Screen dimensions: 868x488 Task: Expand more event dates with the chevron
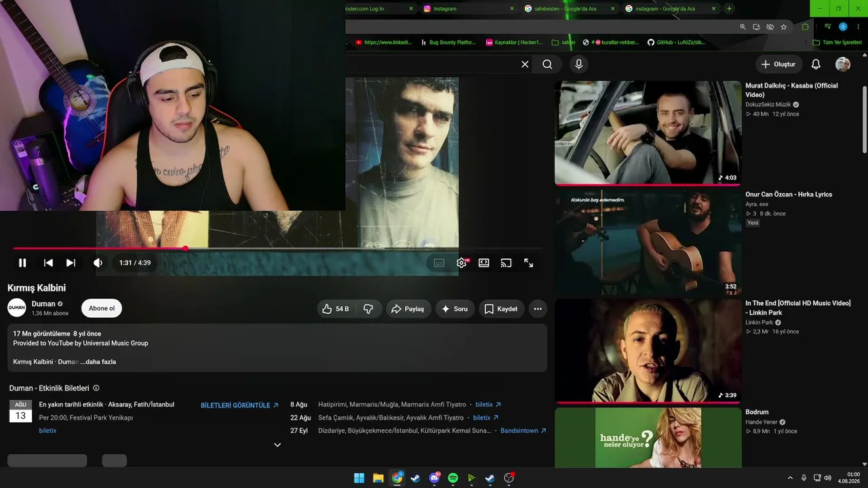(277, 445)
